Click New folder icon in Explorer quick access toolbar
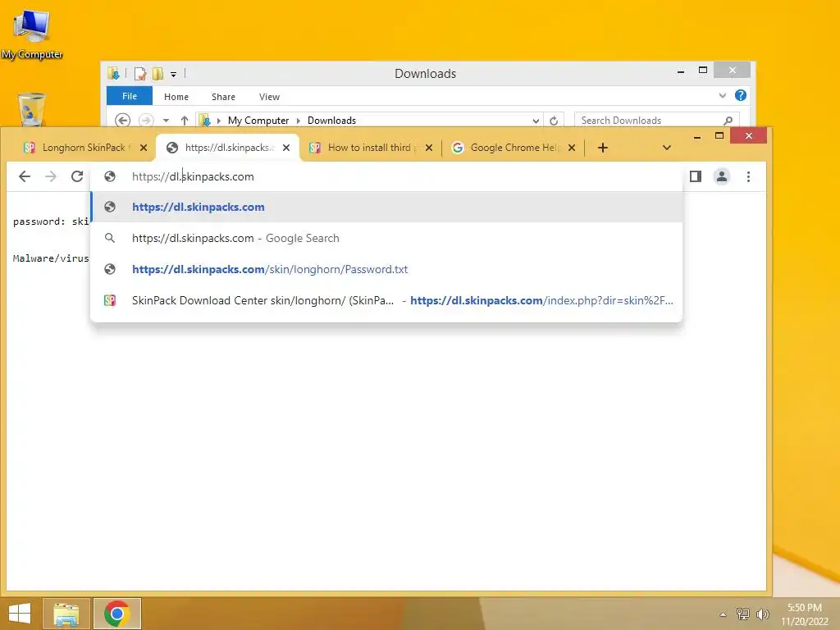The width and height of the screenshot is (840, 630). [157, 74]
